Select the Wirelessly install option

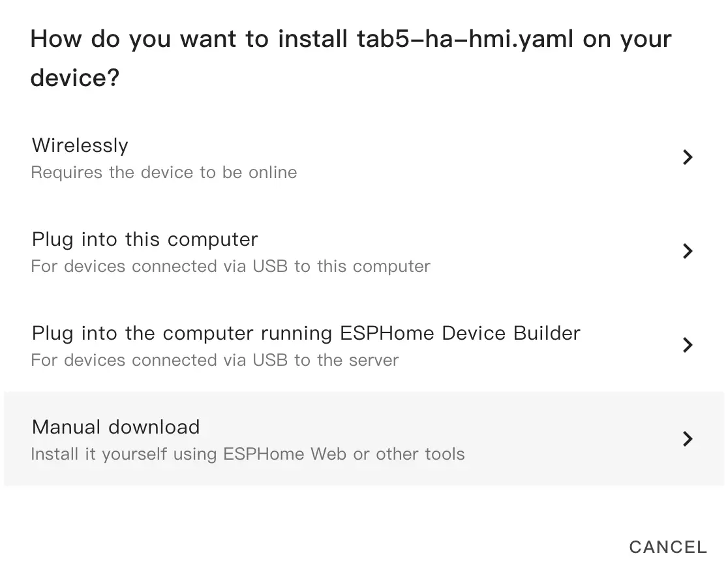[x=80, y=145]
